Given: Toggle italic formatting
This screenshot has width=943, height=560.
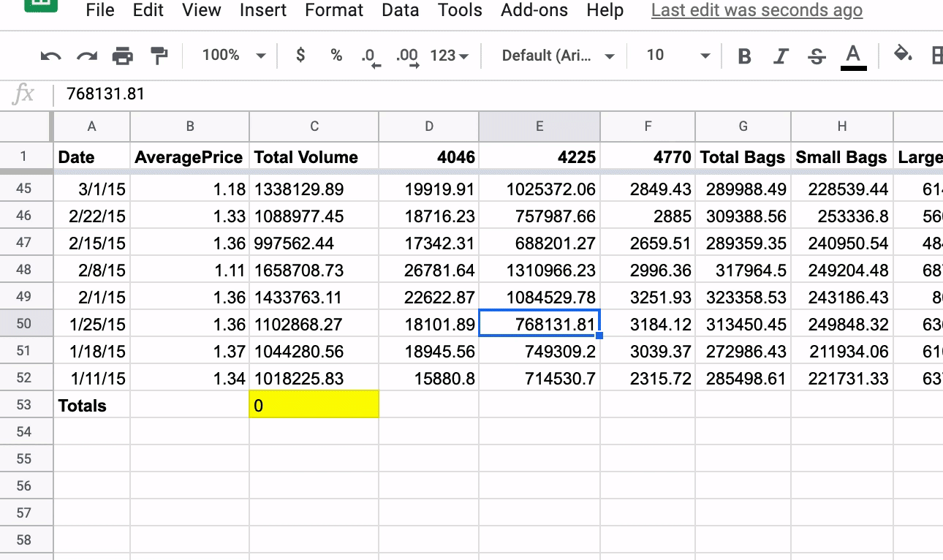Looking at the screenshot, I should (780, 55).
